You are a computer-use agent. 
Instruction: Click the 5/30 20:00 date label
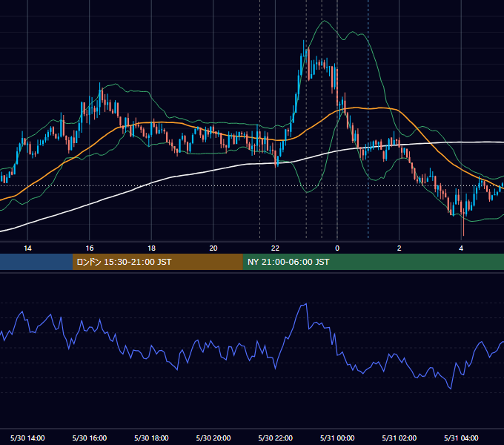[213, 438]
